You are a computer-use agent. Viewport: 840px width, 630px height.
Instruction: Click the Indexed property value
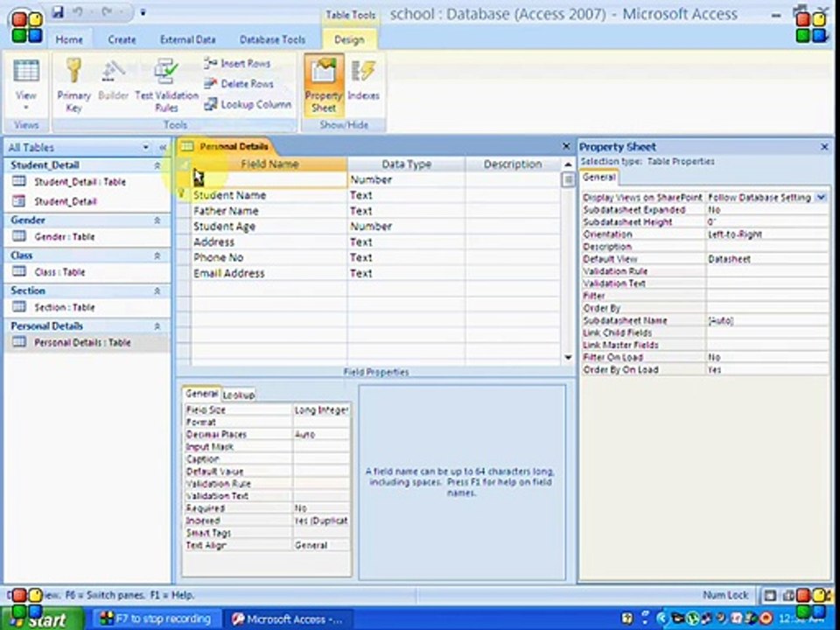pyautogui.click(x=321, y=521)
